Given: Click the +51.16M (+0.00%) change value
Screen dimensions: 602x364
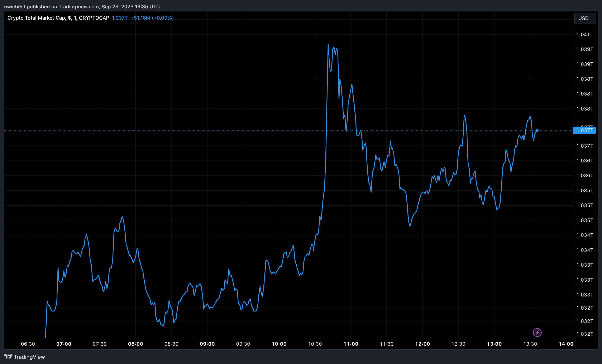Looking at the screenshot, I should (152, 18).
